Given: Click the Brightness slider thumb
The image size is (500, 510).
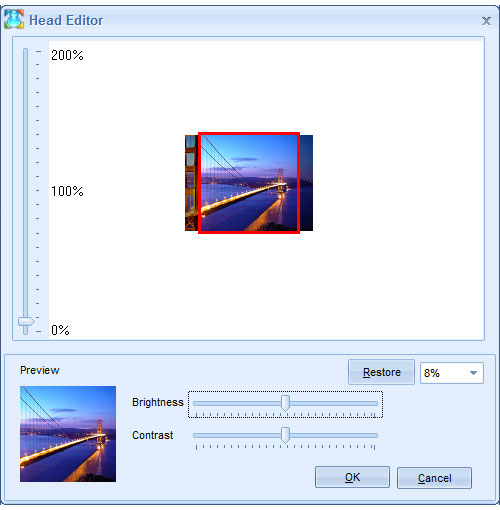Looking at the screenshot, I should coord(285,403).
